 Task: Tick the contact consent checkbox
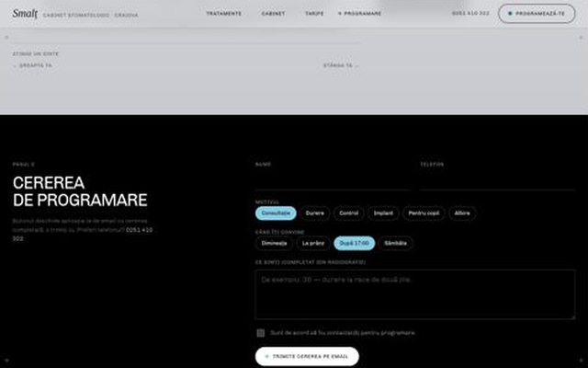(261, 333)
